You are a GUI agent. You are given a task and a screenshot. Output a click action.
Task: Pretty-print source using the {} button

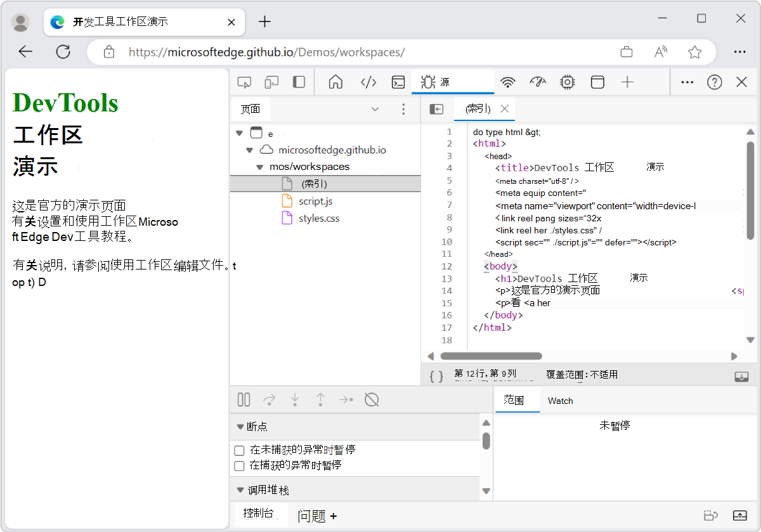pyautogui.click(x=436, y=375)
